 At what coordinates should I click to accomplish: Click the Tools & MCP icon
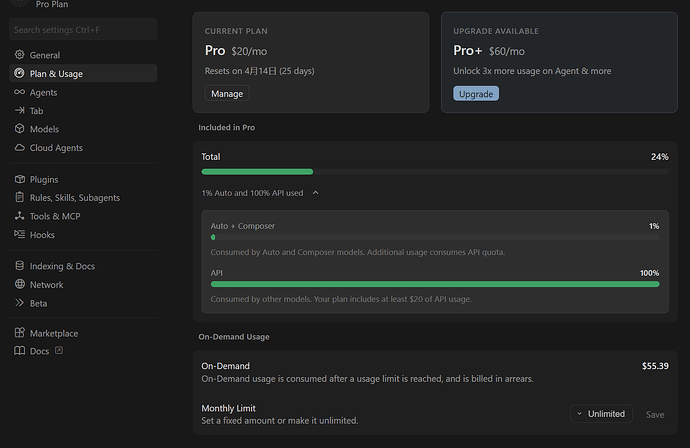pyautogui.click(x=19, y=216)
